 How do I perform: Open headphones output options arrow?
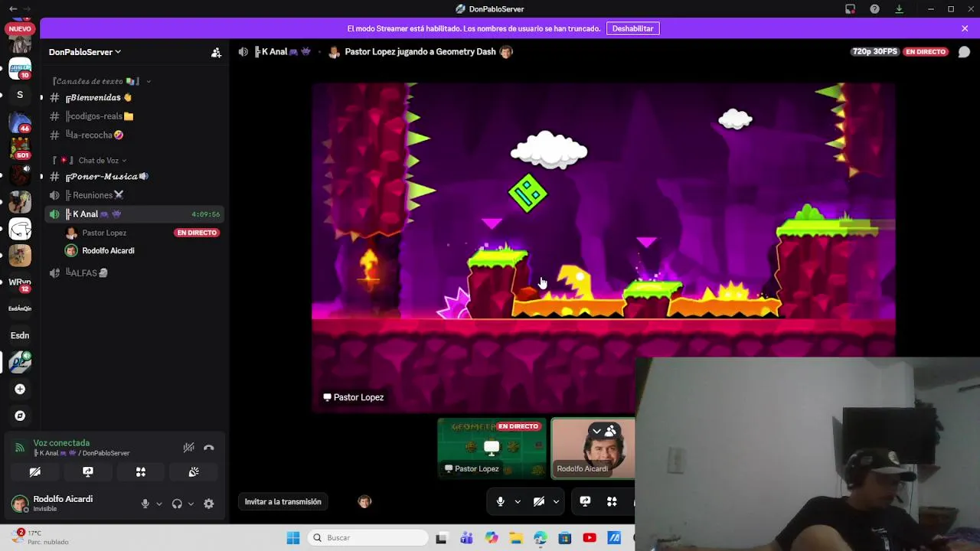point(191,504)
